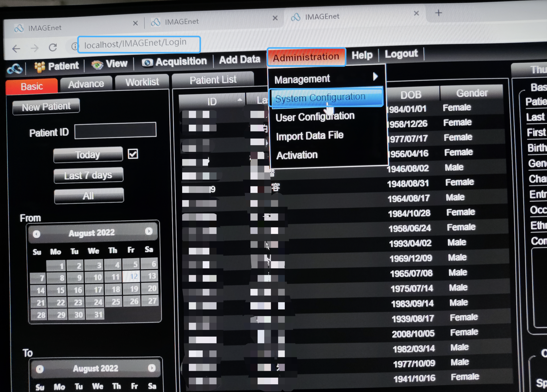The image size is (547, 392).
Task: Select patient row with DOB 1958/12/26
Action: pyautogui.click(x=342, y=124)
